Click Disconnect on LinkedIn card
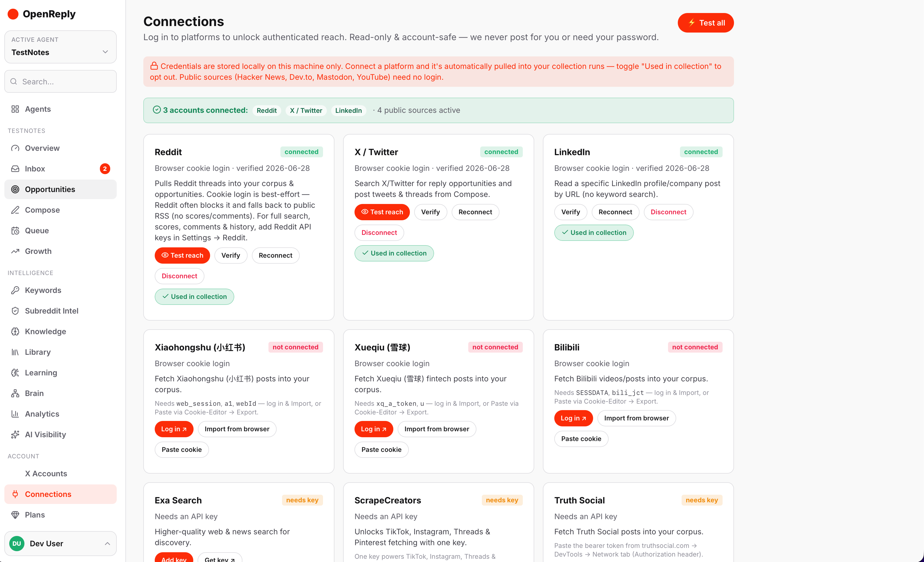This screenshot has width=924, height=562. coord(668,212)
